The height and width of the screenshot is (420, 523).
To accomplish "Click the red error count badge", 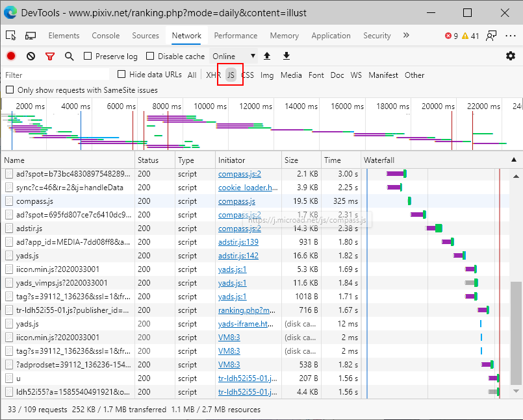I will coord(452,36).
